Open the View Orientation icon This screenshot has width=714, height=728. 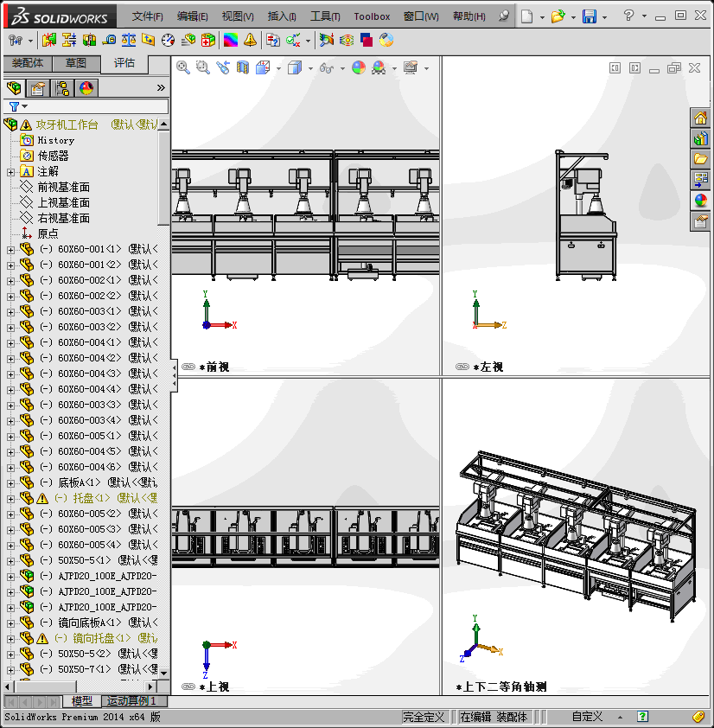tap(264, 67)
